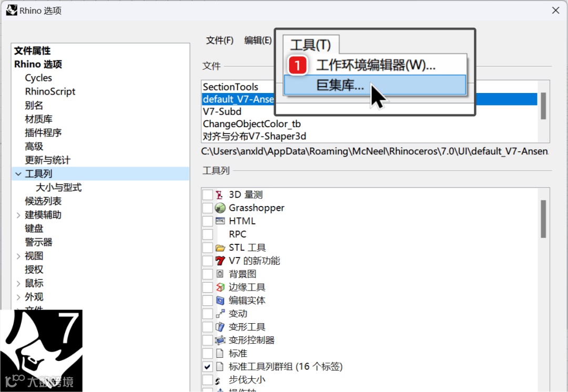Toggle the V7 的新功能 checkbox
Viewport: 568px width, 392px height.
[208, 261]
